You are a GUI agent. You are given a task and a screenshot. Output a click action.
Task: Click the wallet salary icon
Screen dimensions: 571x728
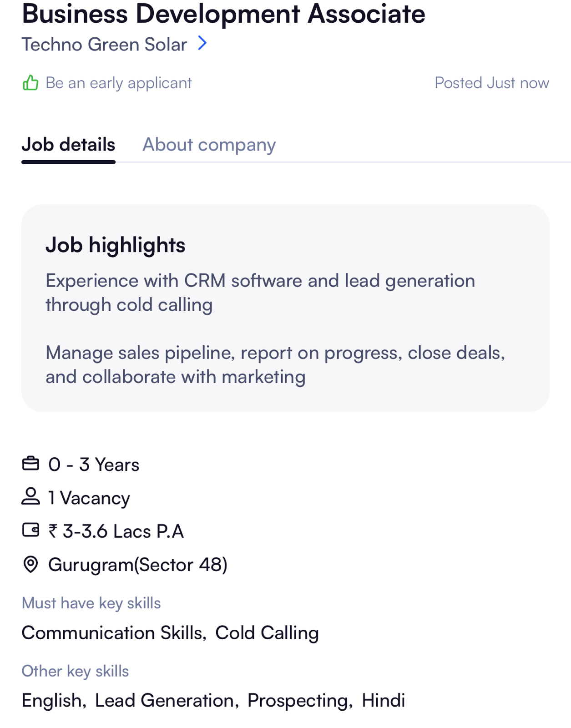[x=30, y=530]
